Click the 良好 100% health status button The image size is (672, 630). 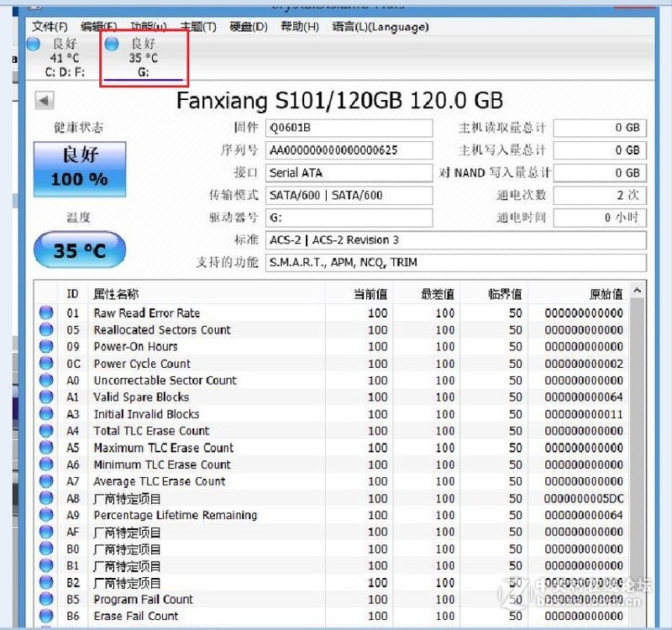pyautogui.click(x=79, y=168)
